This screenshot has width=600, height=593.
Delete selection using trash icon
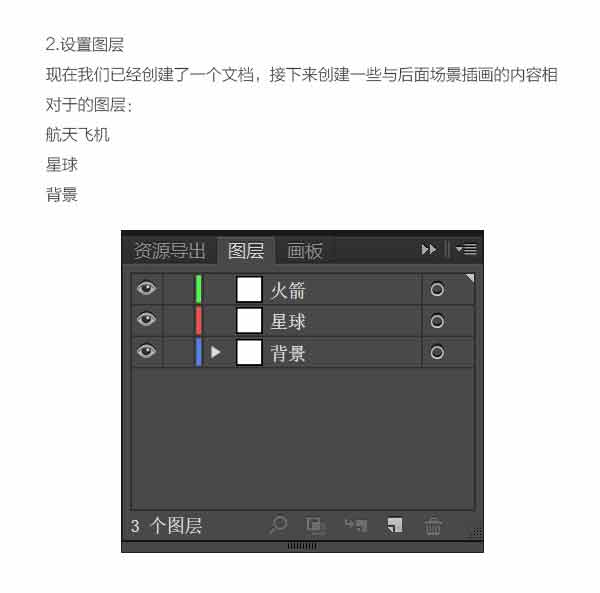coord(433,526)
